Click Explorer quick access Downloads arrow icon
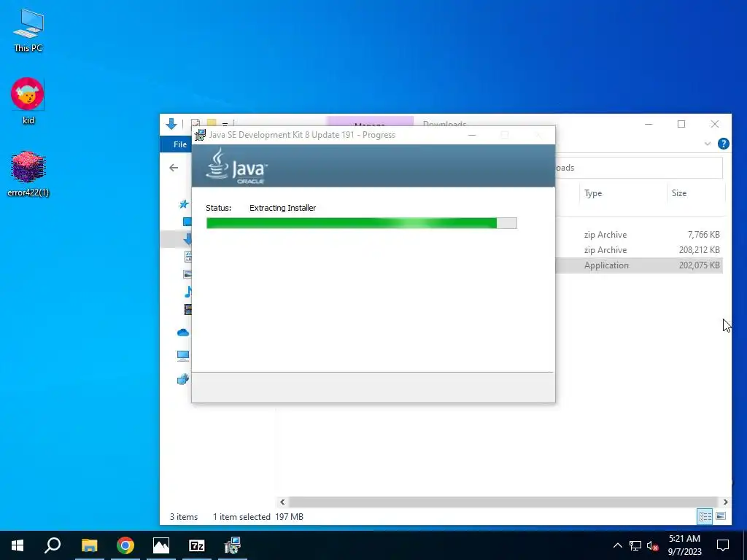The height and width of the screenshot is (560, 747). coord(171,125)
